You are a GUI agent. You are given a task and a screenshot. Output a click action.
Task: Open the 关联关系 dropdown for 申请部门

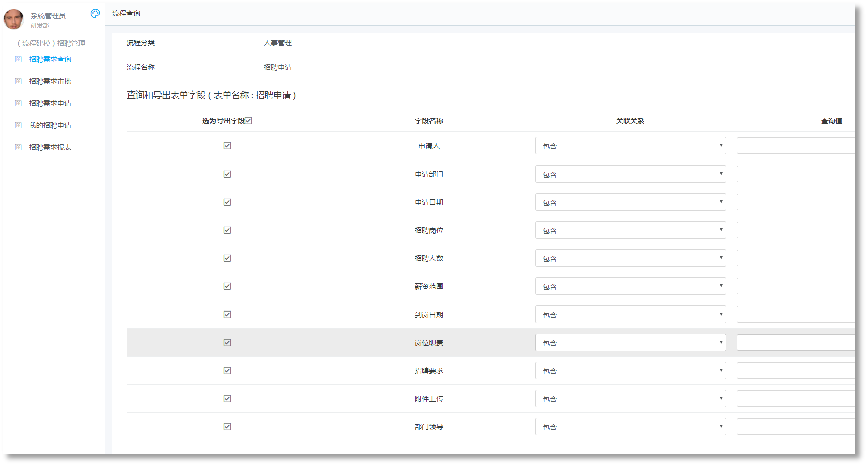coord(630,174)
